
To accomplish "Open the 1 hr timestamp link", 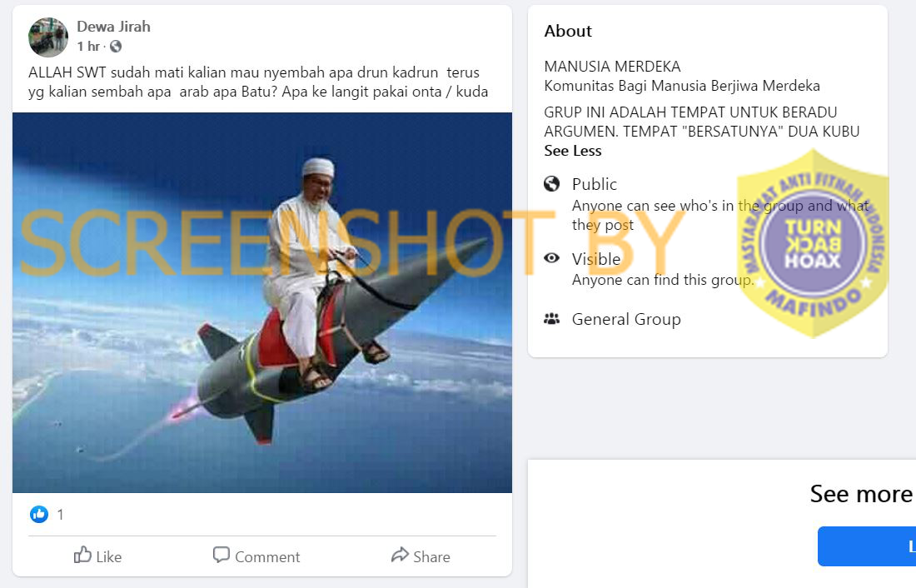I will pos(88,46).
